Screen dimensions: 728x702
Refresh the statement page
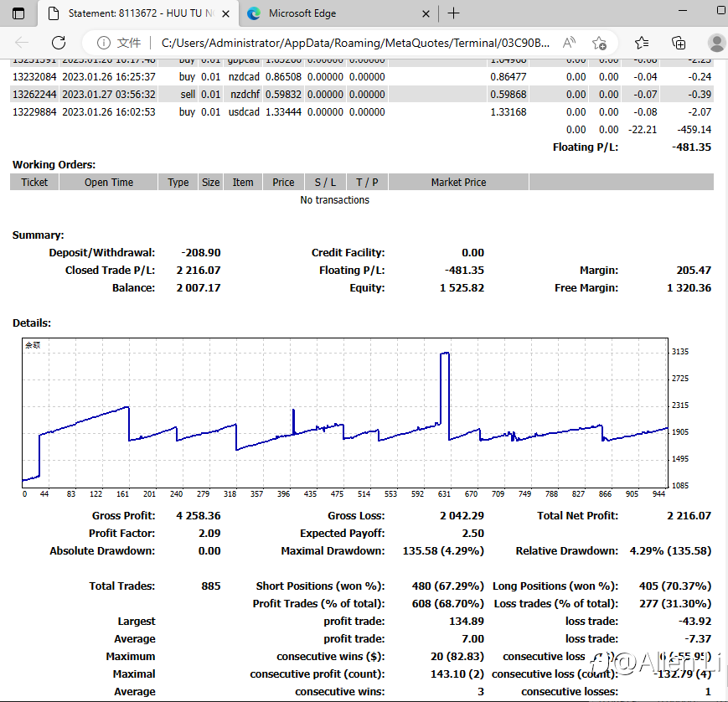59,43
